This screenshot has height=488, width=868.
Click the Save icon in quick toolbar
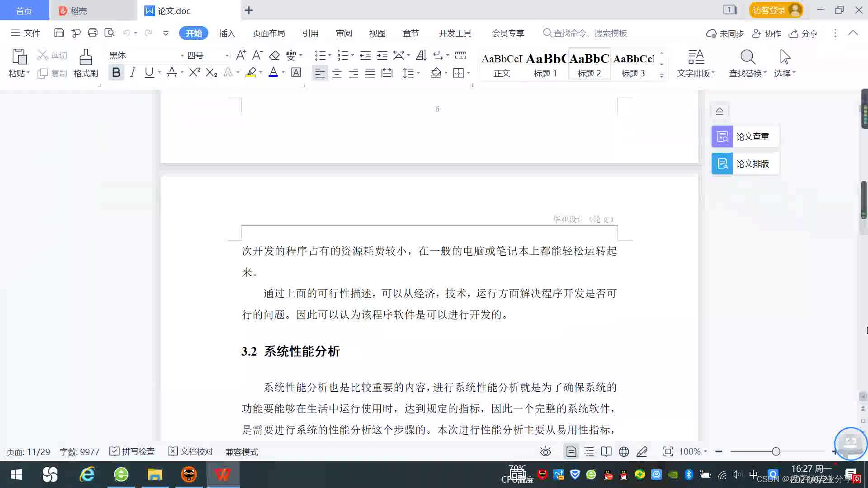point(59,33)
